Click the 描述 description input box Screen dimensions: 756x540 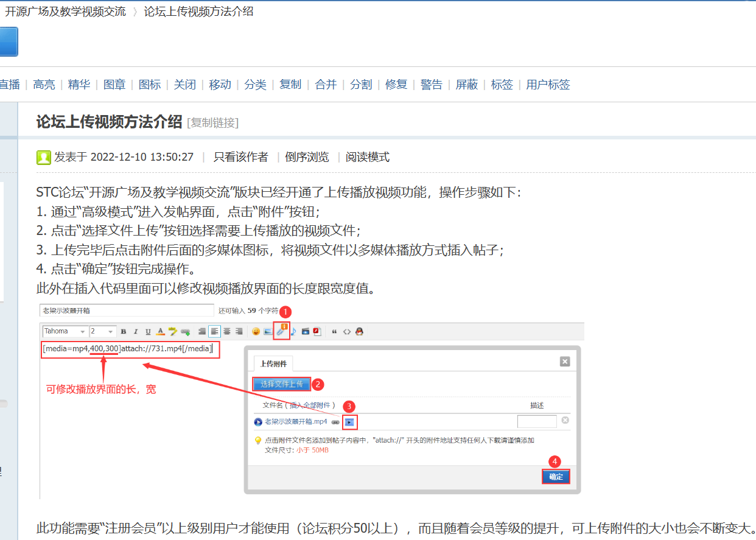(x=537, y=421)
